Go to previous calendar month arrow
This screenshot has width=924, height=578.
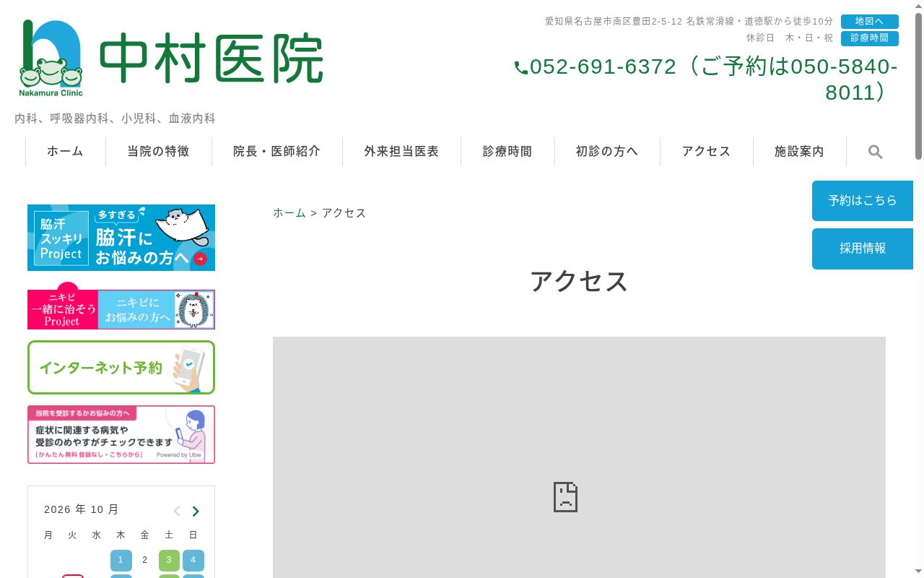tap(177, 512)
